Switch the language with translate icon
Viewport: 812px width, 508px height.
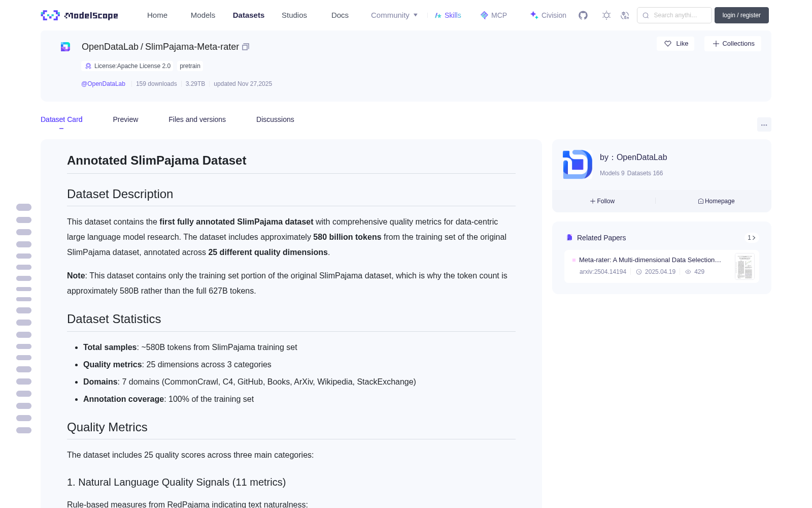click(x=625, y=15)
